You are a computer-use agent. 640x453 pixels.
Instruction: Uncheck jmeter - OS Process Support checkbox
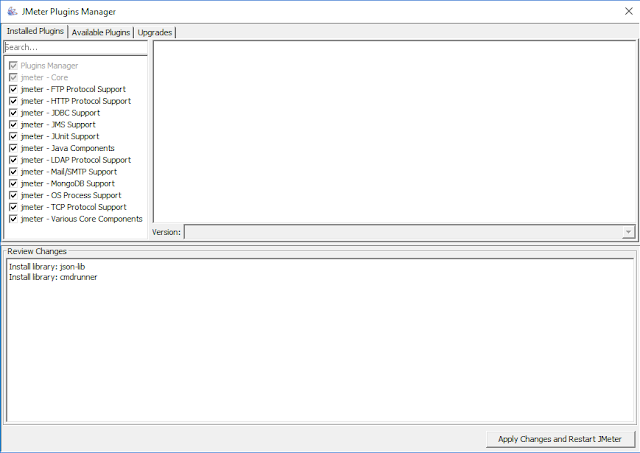(x=13, y=196)
